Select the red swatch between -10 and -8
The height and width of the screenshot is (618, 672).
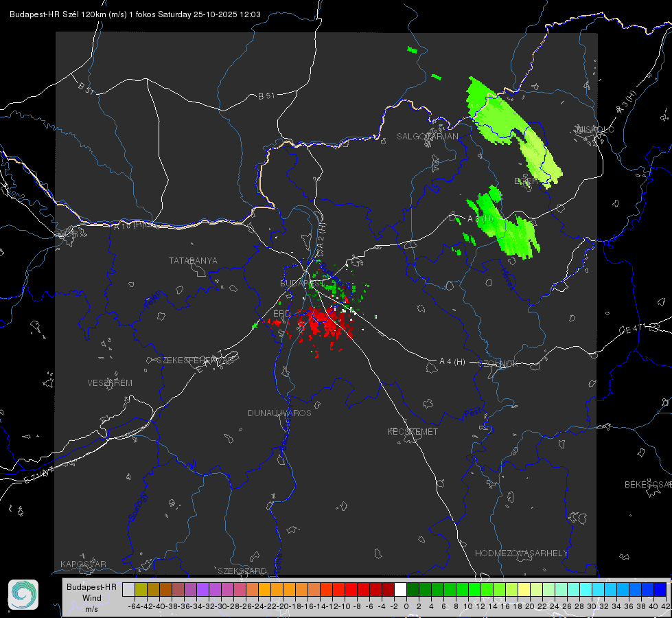click(x=351, y=589)
